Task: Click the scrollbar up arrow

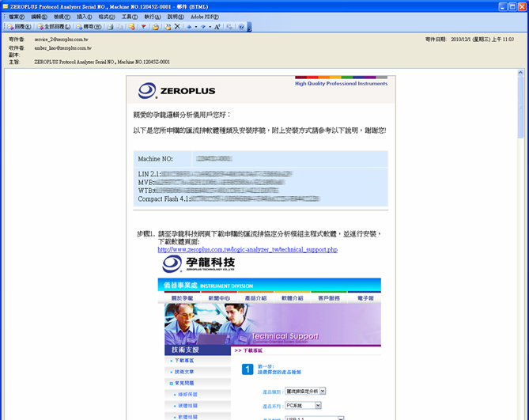Action: coord(520,73)
